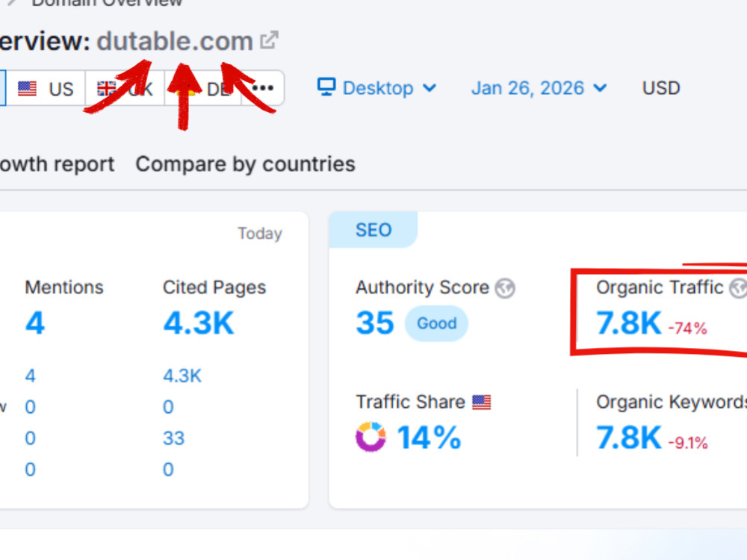
Task: Click the Good authority badge
Action: (436, 323)
